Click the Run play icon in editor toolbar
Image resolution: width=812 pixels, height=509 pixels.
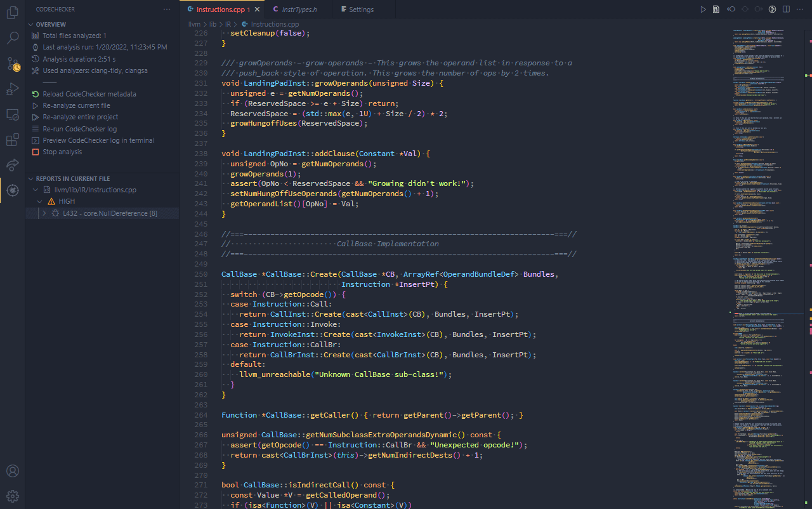click(x=703, y=10)
